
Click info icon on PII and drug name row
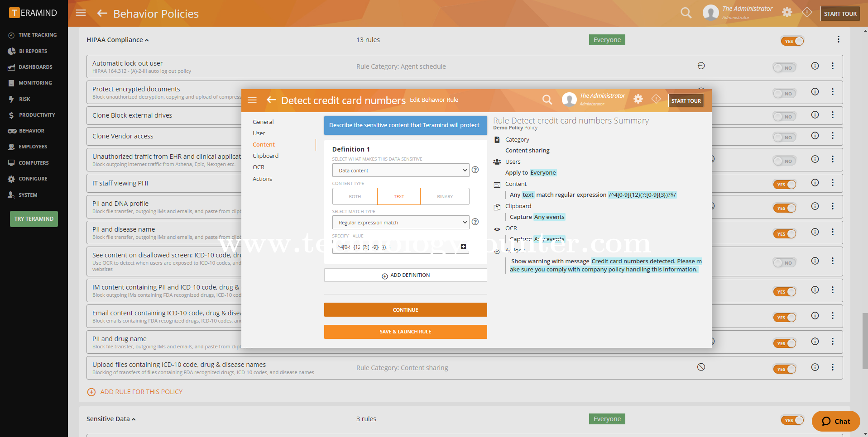coord(815,342)
